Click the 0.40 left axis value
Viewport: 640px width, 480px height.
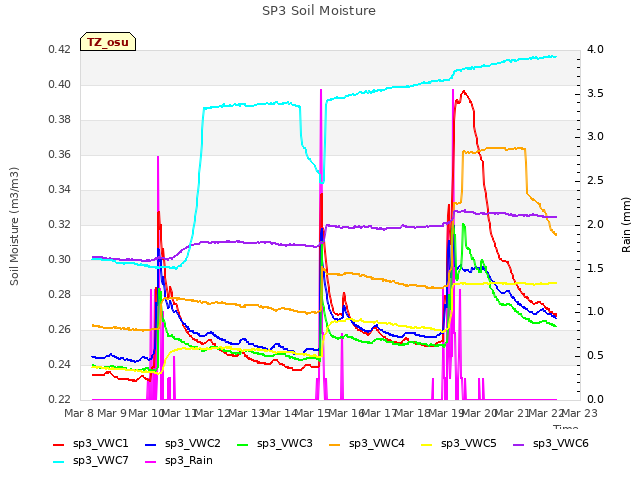(x=60, y=85)
